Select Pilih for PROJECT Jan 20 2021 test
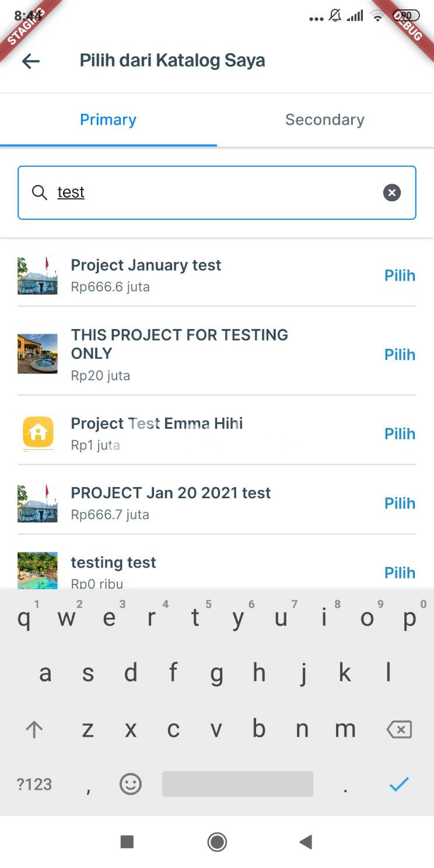Image resolution: width=434 pixels, height=868 pixels. point(400,503)
